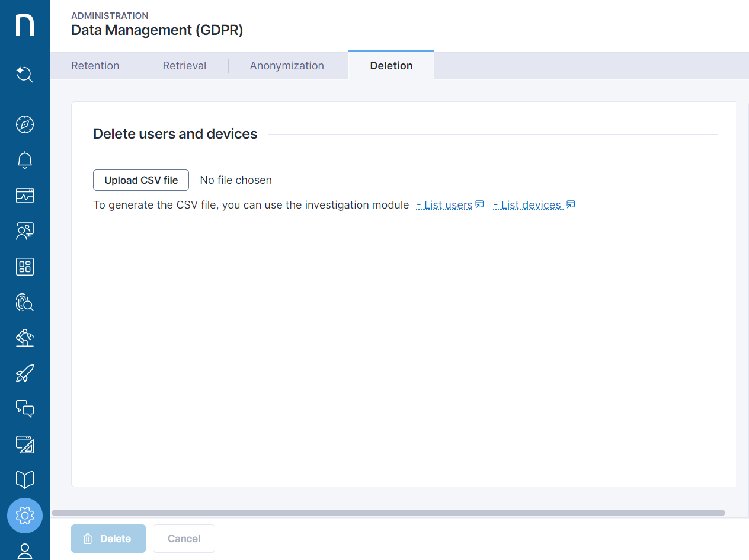This screenshot has height=560, width=749.
Task: Open the compass navigation icon
Action: click(x=24, y=124)
